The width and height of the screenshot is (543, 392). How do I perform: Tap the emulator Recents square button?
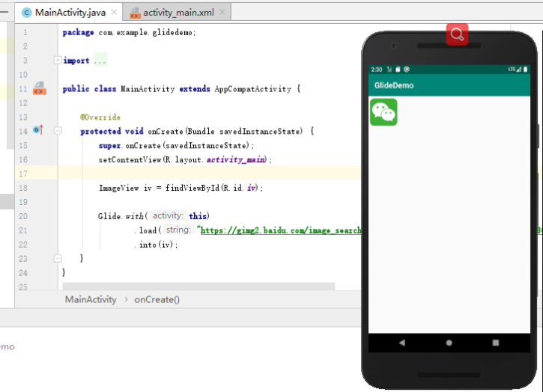496,343
